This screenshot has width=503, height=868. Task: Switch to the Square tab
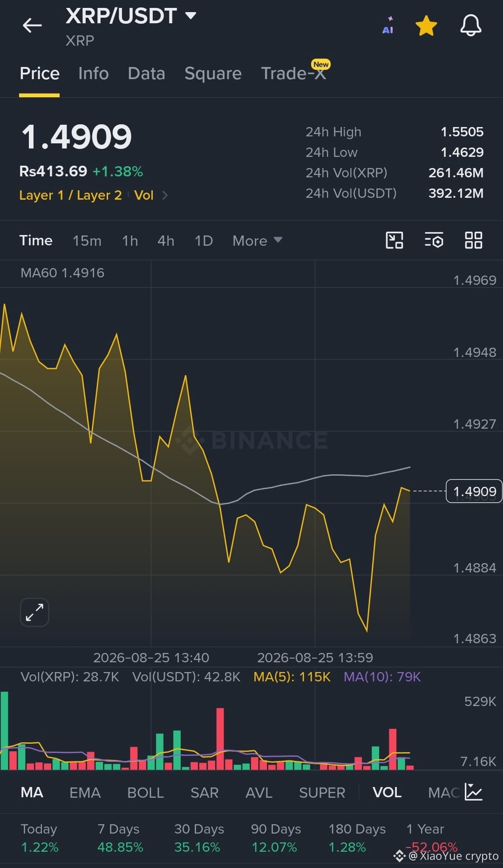[x=213, y=74]
